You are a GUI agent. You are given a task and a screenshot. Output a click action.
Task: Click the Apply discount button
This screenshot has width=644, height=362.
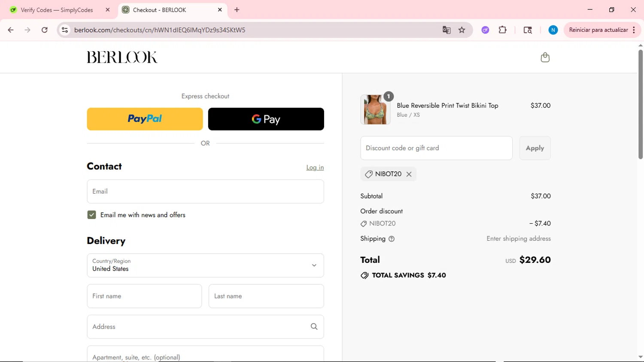tap(535, 148)
